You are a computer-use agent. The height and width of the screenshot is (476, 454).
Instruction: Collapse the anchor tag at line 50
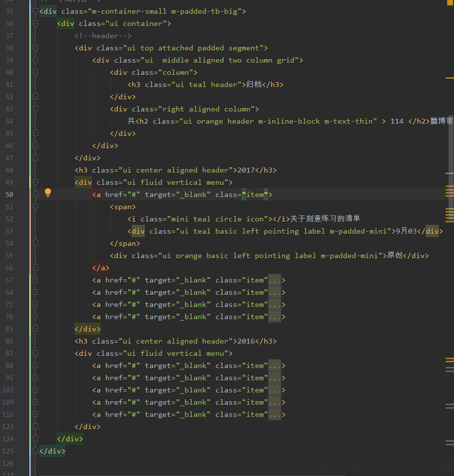(x=36, y=195)
